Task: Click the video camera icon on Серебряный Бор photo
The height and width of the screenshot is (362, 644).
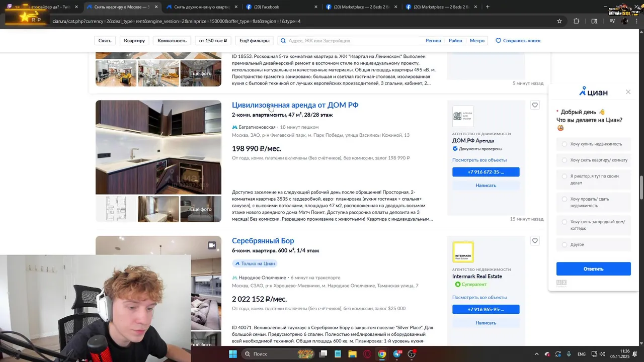Action: [212, 245]
